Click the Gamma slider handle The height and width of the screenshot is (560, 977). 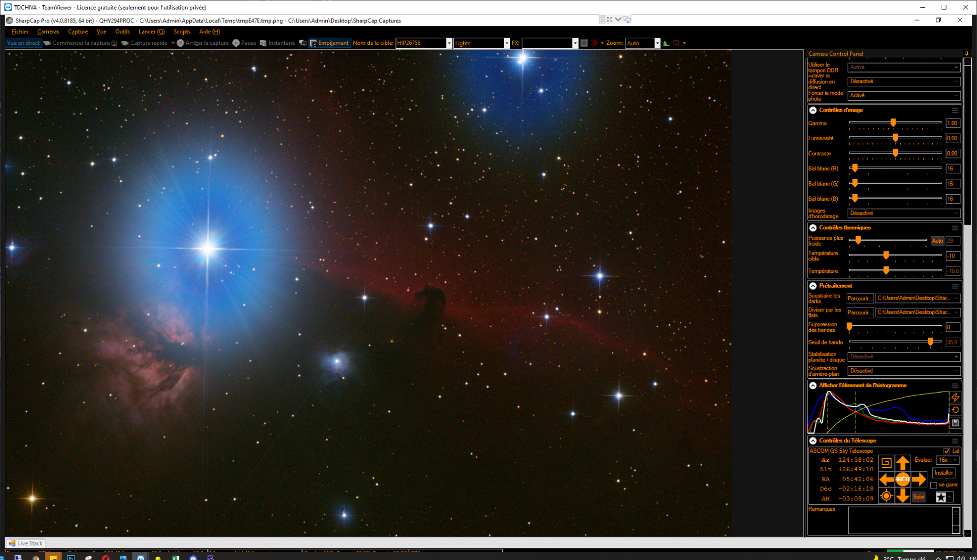893,123
